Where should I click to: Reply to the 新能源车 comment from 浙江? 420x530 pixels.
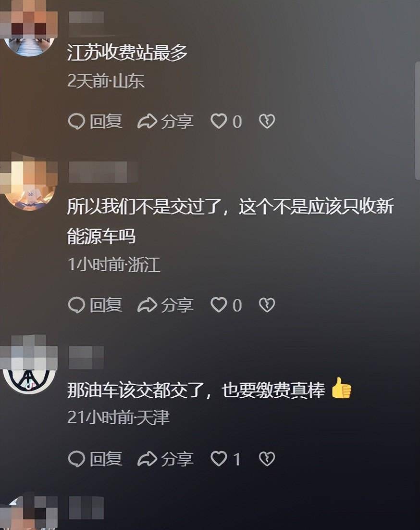(95, 305)
